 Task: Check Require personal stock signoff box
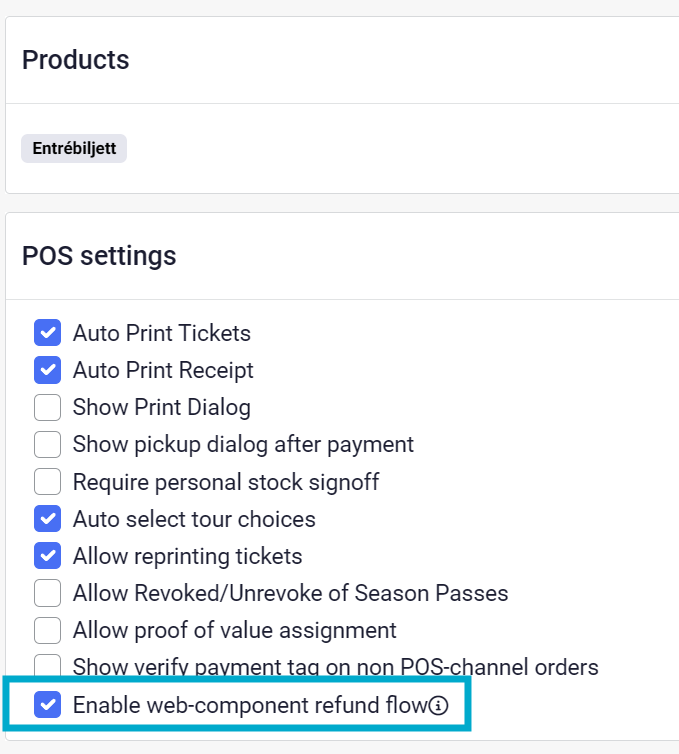(47, 482)
